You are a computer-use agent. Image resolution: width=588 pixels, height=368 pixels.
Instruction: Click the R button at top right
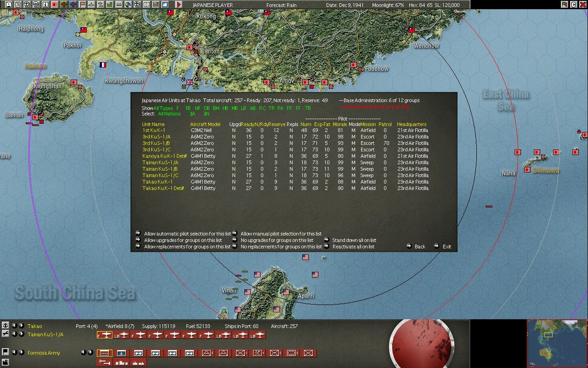pos(565,5)
